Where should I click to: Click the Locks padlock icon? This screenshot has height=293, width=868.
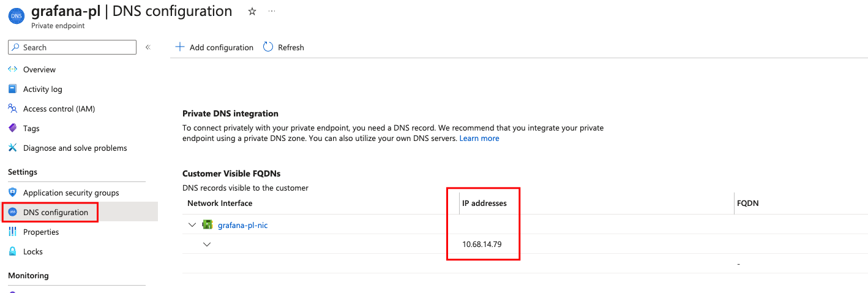click(x=12, y=251)
